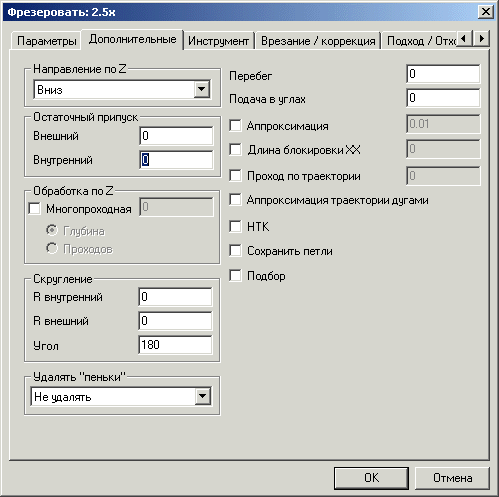Click the Перебег input field
The width and height of the screenshot is (499, 497).
pyautogui.click(x=443, y=74)
